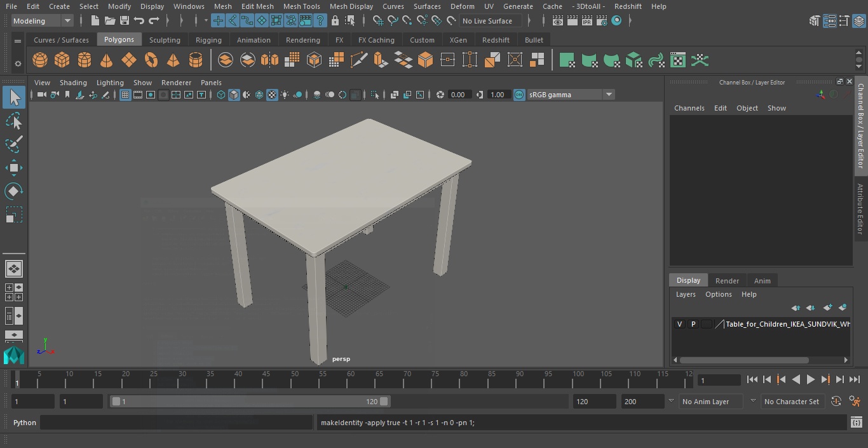
Task: Activate the Move tool
Action: pos(14,168)
